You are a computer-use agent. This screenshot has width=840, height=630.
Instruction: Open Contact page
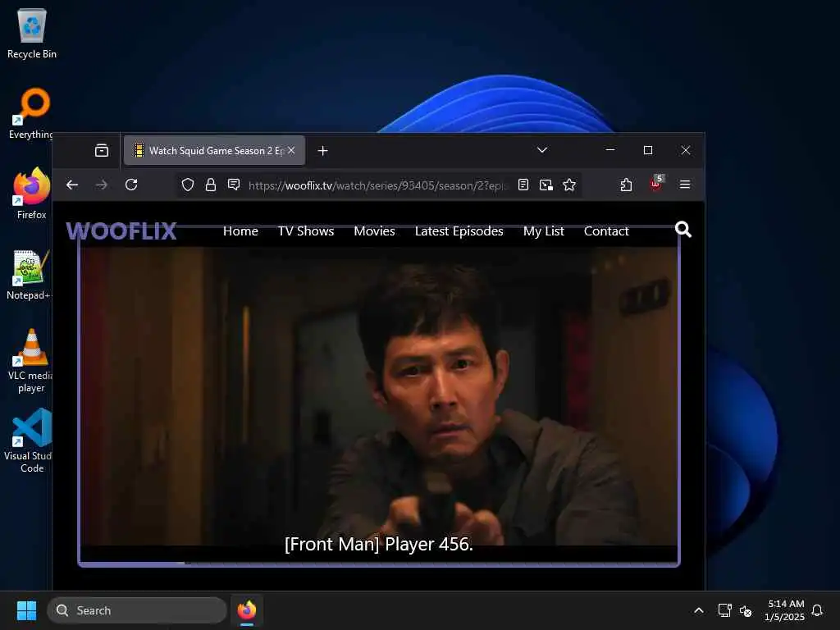click(x=606, y=231)
